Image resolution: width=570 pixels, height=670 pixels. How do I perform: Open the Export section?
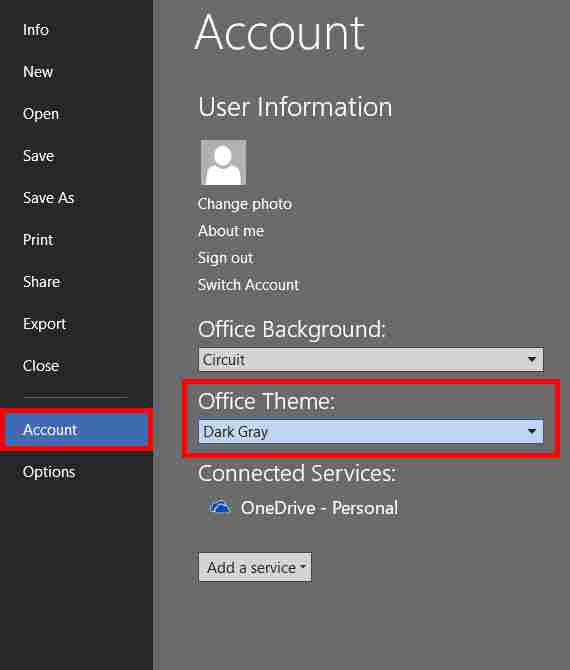click(x=44, y=323)
